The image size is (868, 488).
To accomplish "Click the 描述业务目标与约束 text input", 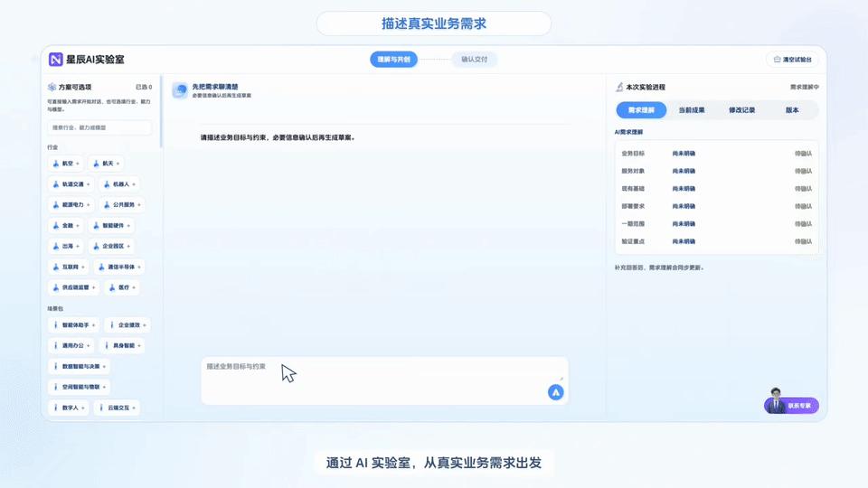I will click(x=384, y=380).
